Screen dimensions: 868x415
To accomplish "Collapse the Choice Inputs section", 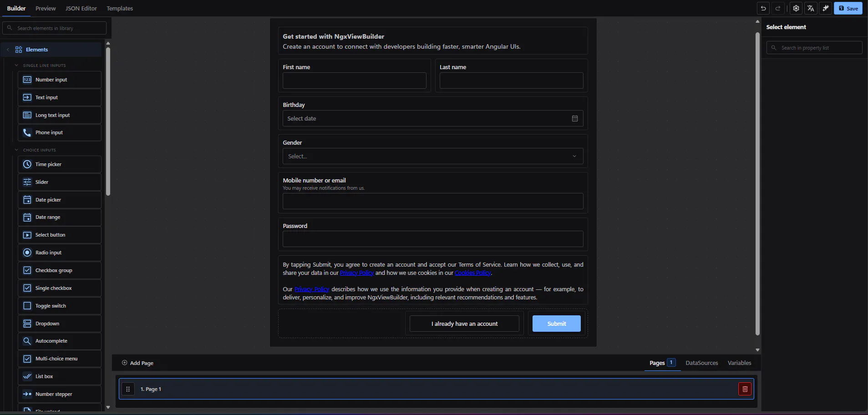I will [x=16, y=150].
